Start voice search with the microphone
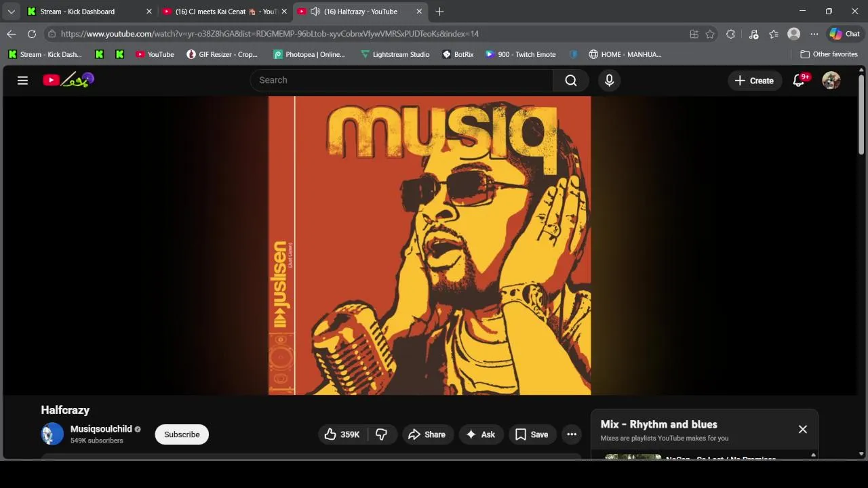868x488 pixels. click(609, 80)
